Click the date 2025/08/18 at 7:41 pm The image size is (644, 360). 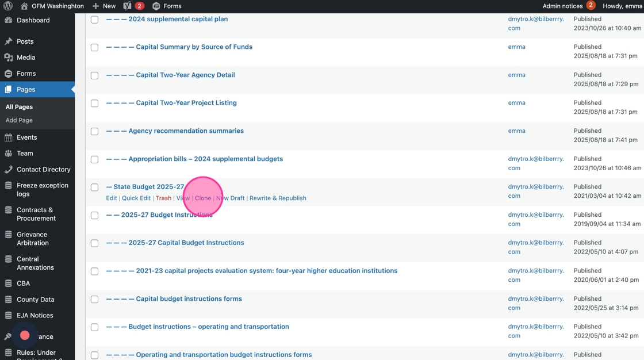606,140
